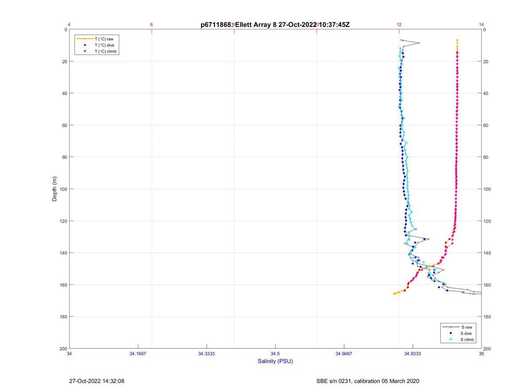Click the left depth axis tick 120
532x392 pixels.
64,221
